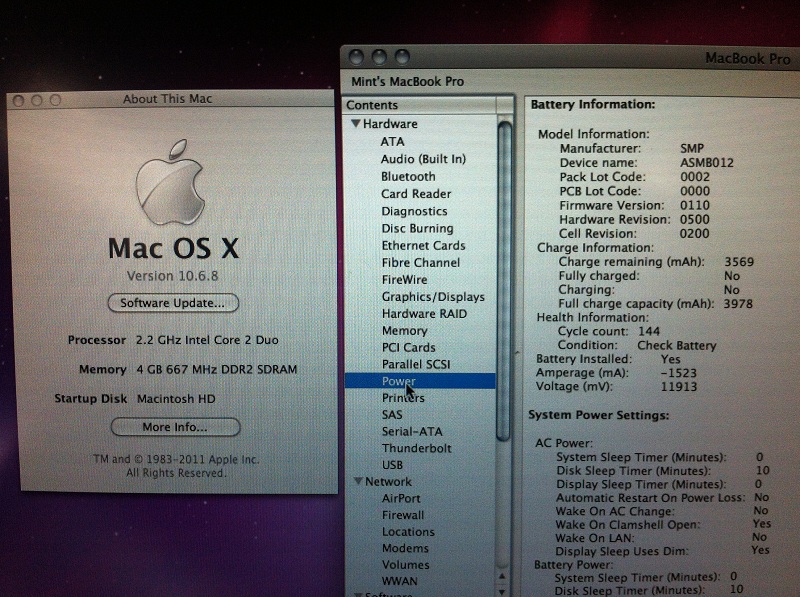
Task: Select Audio (Built In) in Contents
Action: coord(423,159)
